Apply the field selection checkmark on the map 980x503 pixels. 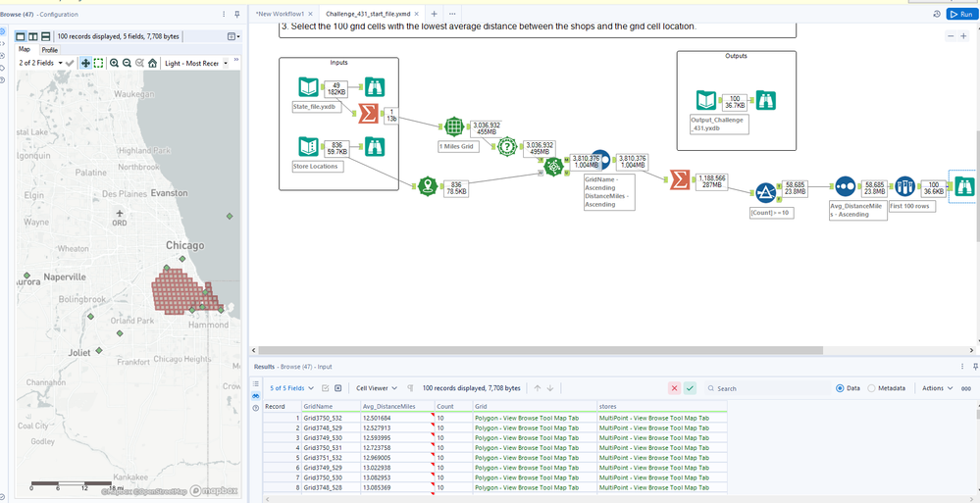(x=70, y=63)
